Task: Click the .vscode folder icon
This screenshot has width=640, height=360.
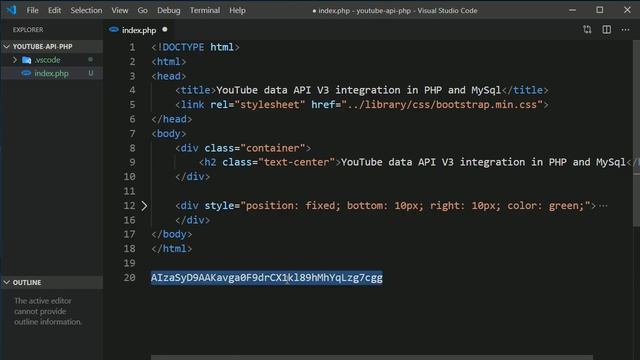Action: click(27, 60)
